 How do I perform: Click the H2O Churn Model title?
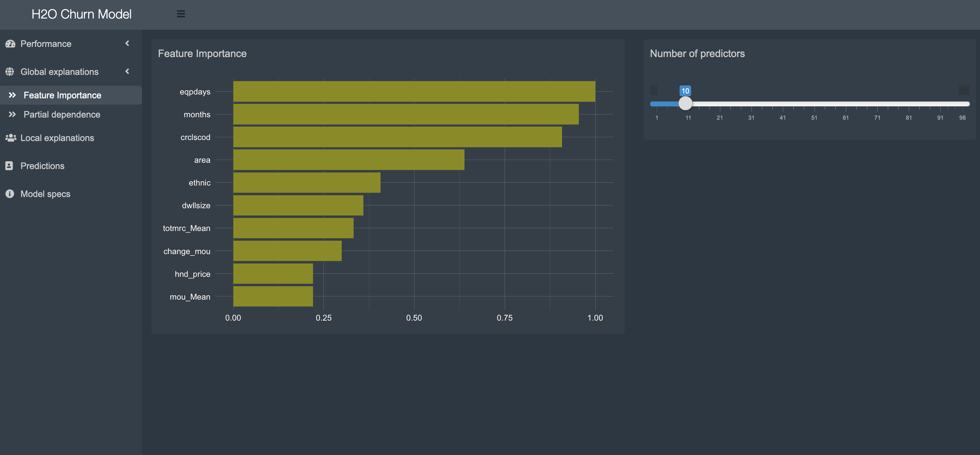click(81, 14)
